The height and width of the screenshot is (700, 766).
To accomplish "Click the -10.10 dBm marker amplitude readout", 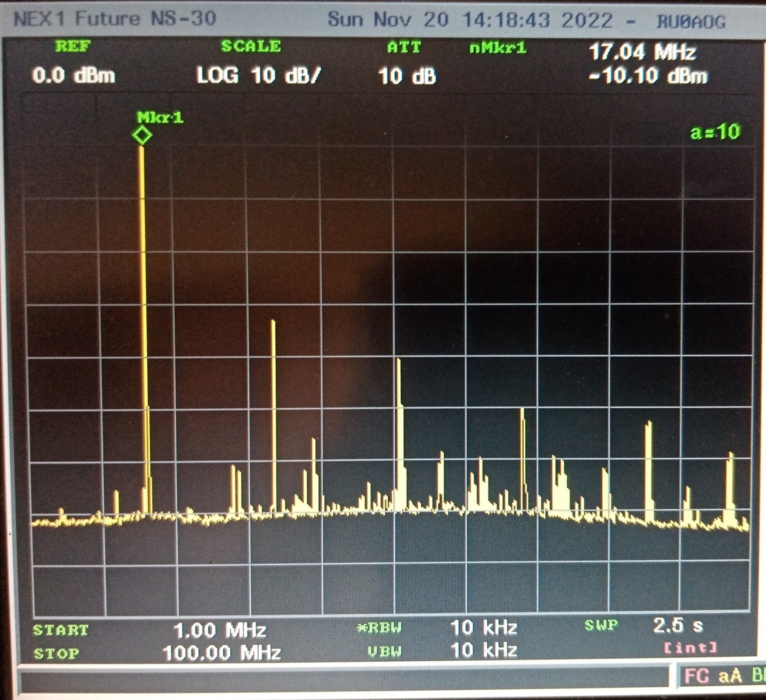I will pyautogui.click(x=648, y=76).
